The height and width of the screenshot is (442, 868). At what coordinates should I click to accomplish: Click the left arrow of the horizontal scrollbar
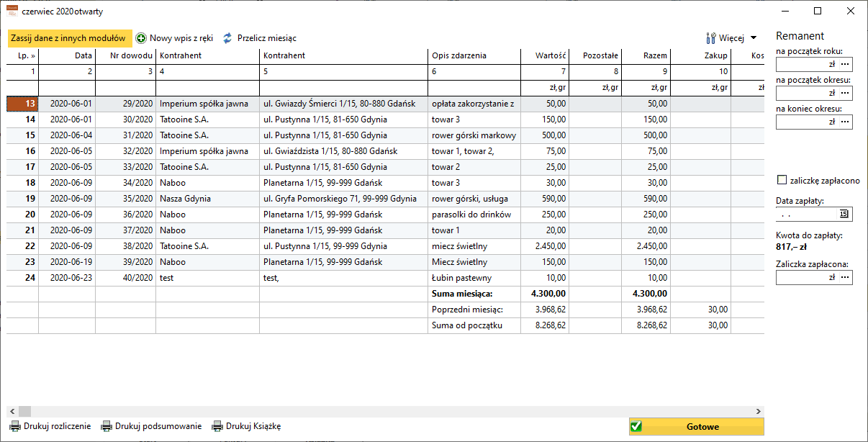point(12,410)
